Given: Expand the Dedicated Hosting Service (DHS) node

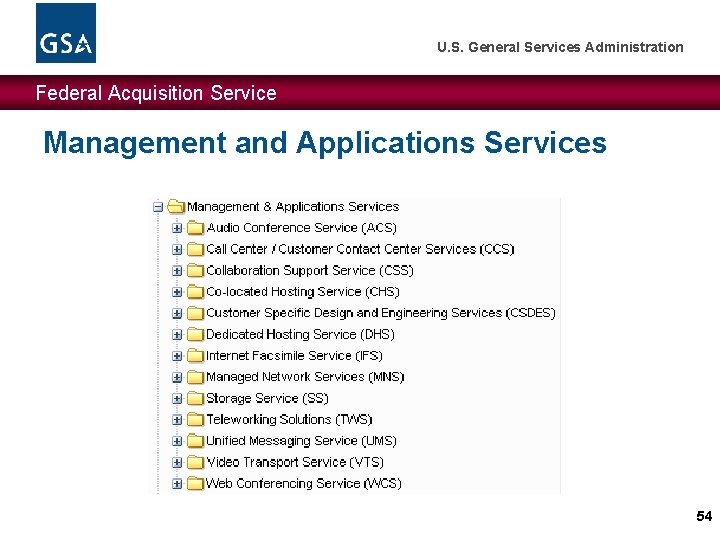Looking at the screenshot, I should pyautogui.click(x=177, y=335).
